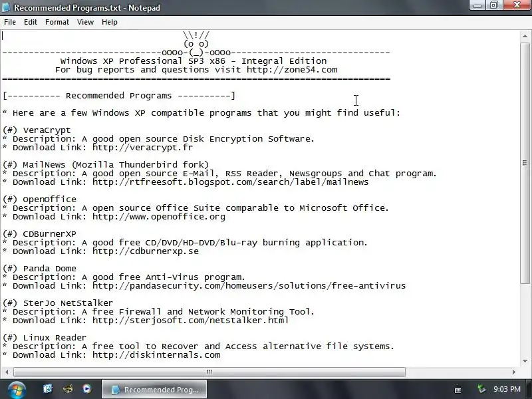Click the vertical scrollbar down arrow
Screen dimensions: 532x399
coord(525,361)
